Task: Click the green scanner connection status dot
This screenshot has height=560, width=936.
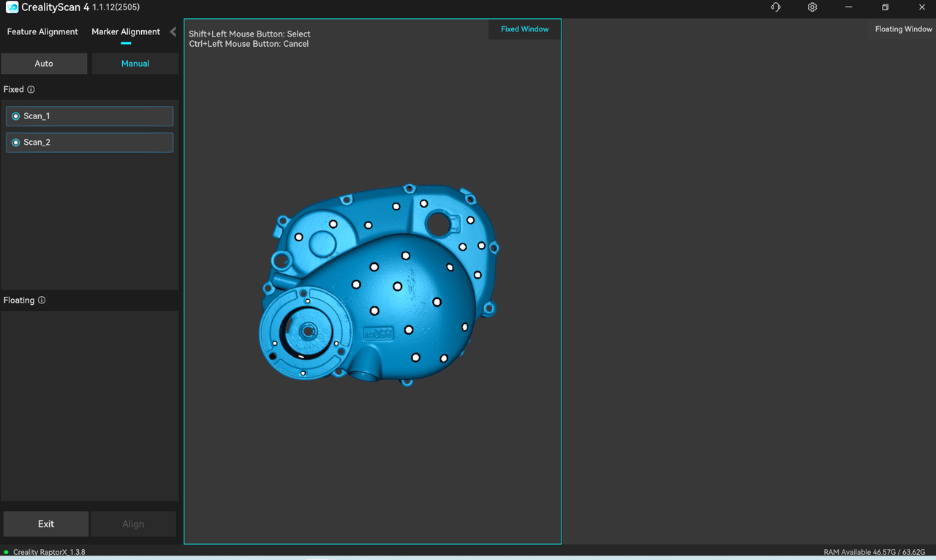Action: tap(7, 552)
